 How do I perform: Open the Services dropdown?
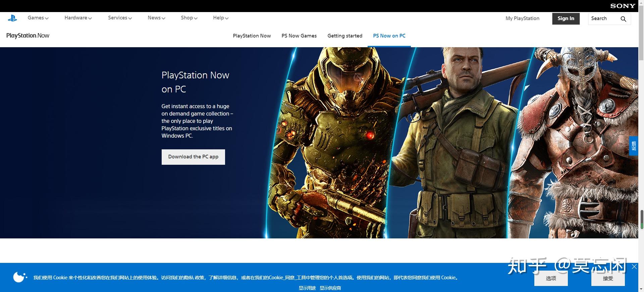[x=120, y=18]
